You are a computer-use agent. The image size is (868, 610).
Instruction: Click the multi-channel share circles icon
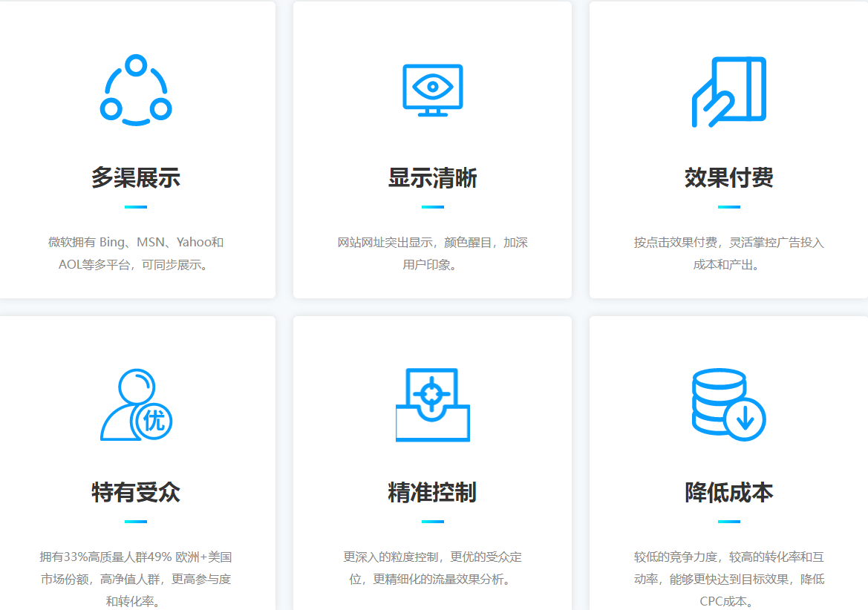(136, 90)
